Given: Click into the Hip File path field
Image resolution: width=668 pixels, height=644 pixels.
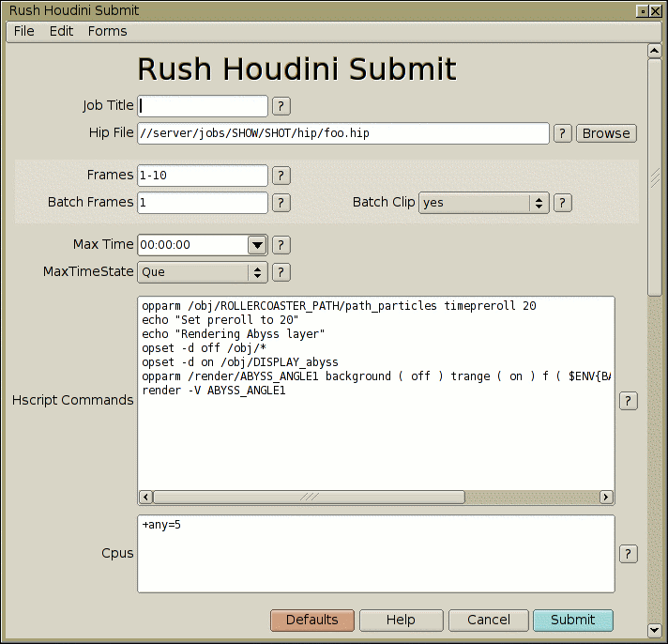Looking at the screenshot, I should point(343,133).
